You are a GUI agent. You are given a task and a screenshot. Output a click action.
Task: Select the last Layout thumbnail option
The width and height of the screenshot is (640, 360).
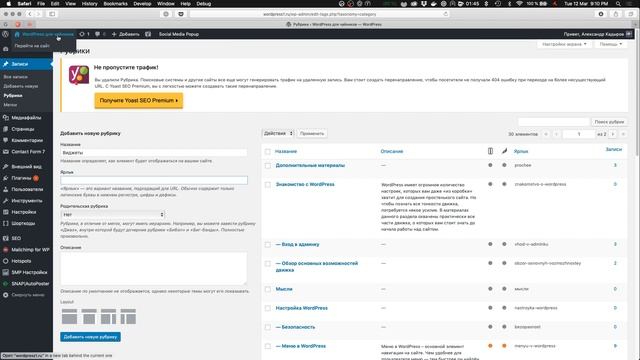pos(128,316)
